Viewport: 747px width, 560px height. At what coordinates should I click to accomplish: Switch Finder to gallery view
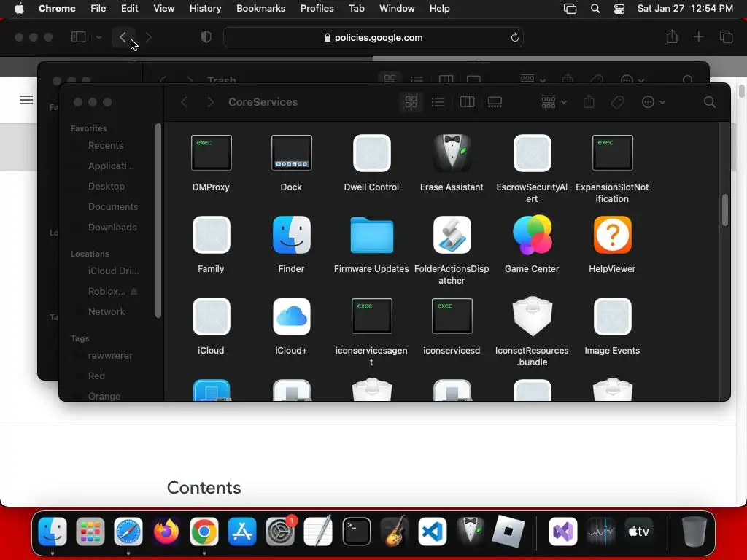point(495,102)
